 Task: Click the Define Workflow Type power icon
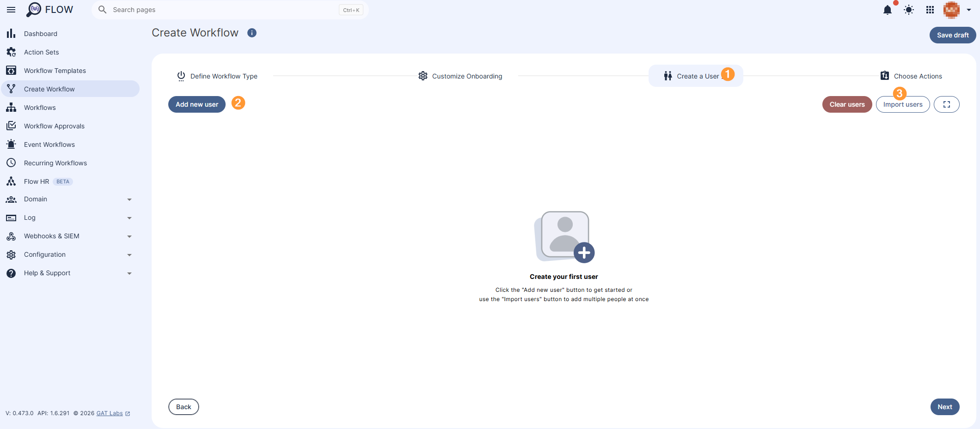coord(181,76)
